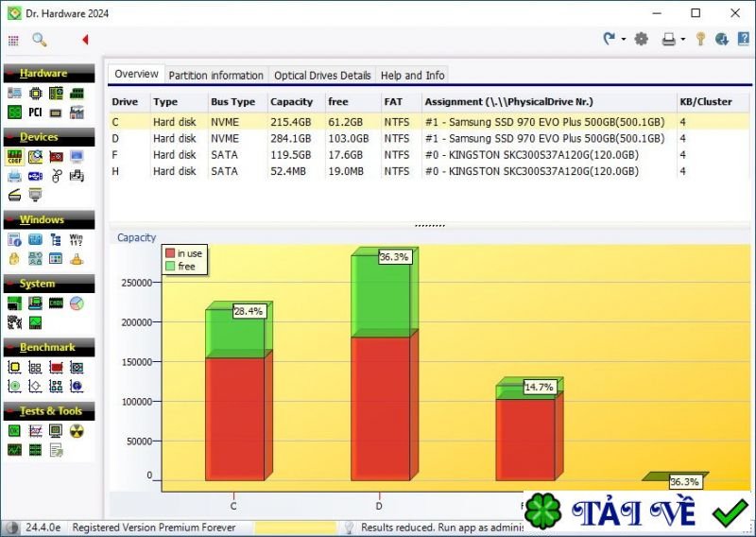756x537 pixels.
Task: Select the monitor icon under Devices
Action: point(77,157)
